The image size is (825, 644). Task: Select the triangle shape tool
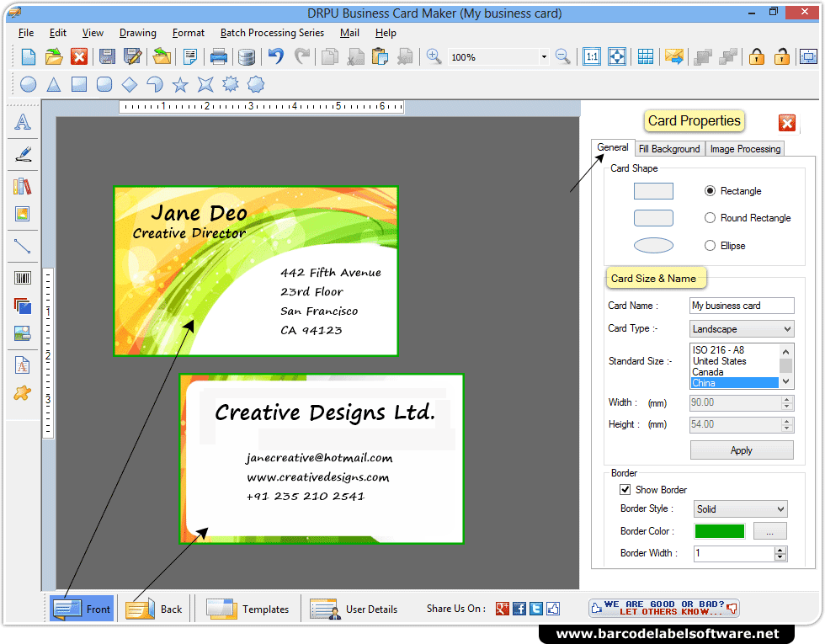54,84
